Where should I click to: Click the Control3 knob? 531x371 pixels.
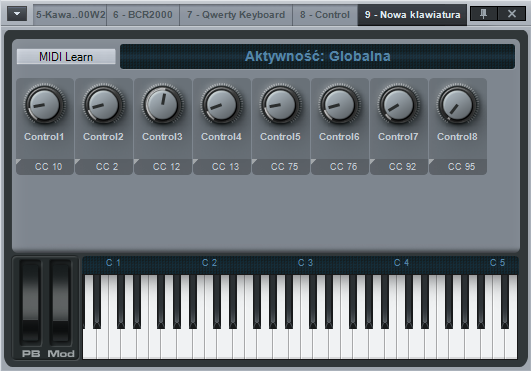click(x=162, y=105)
